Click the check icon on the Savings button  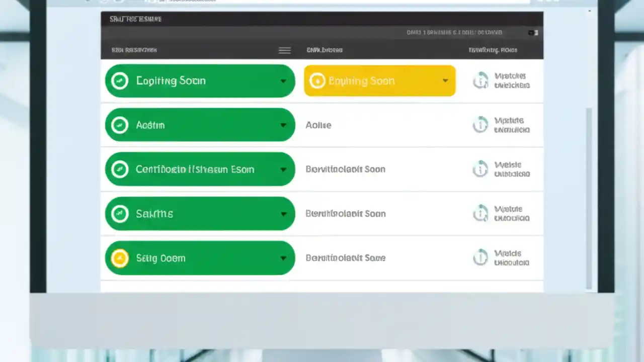coord(119,213)
